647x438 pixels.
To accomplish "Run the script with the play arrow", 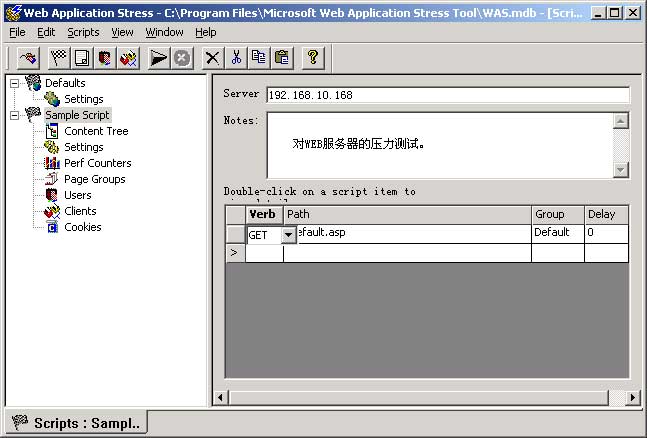I will click(158, 58).
